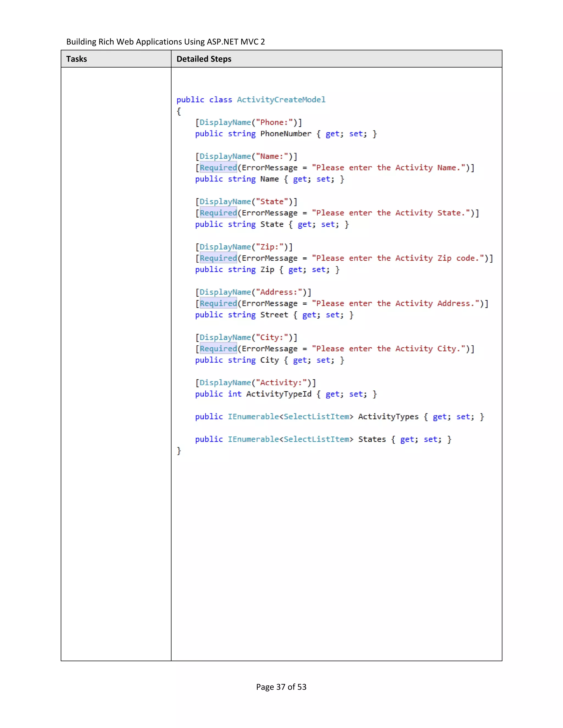This screenshot has width=563, height=728.
Task: Click the 'Please enter the Activity Zip code.' line
Action: point(344,258)
